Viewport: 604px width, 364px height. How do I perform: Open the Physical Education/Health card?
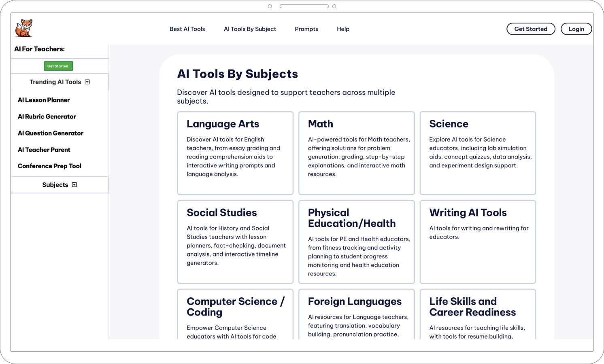point(356,242)
